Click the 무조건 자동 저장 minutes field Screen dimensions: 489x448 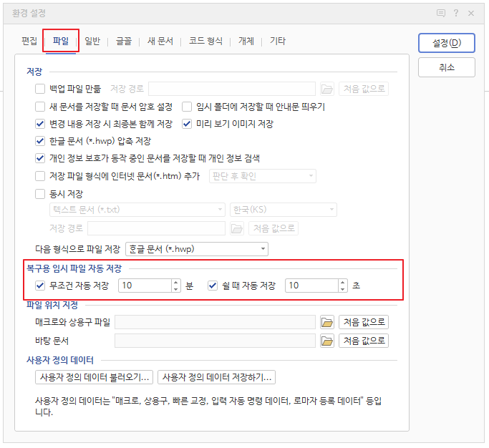(x=145, y=286)
